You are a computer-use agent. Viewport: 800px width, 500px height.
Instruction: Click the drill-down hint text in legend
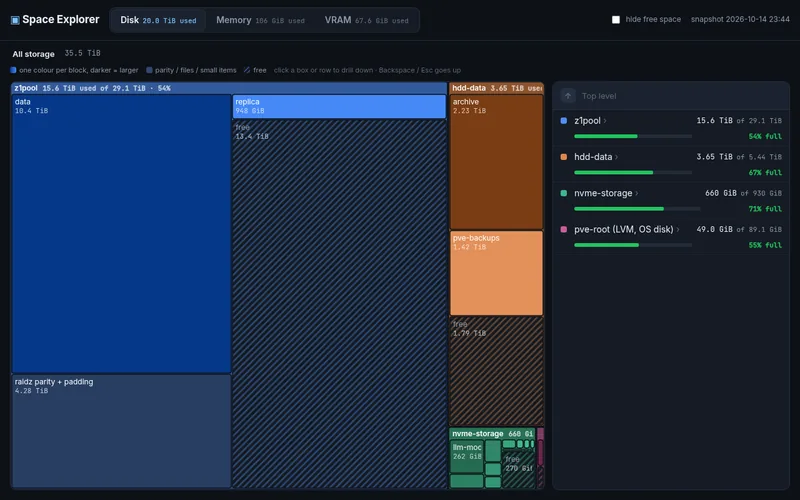[367, 70]
